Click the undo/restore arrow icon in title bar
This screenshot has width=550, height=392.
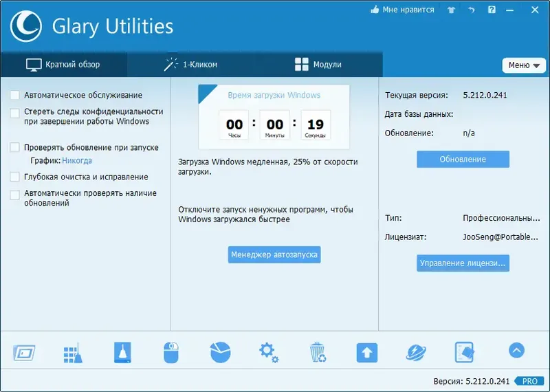tap(471, 10)
